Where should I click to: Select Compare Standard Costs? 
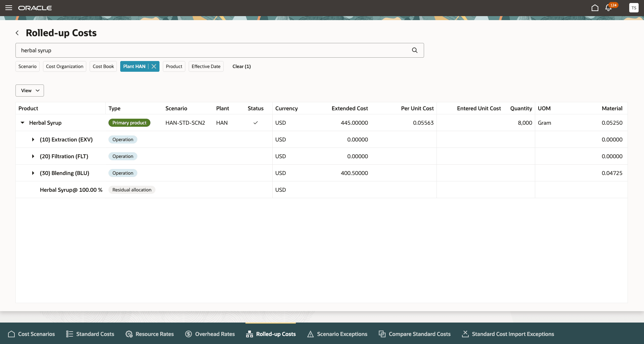click(x=414, y=334)
